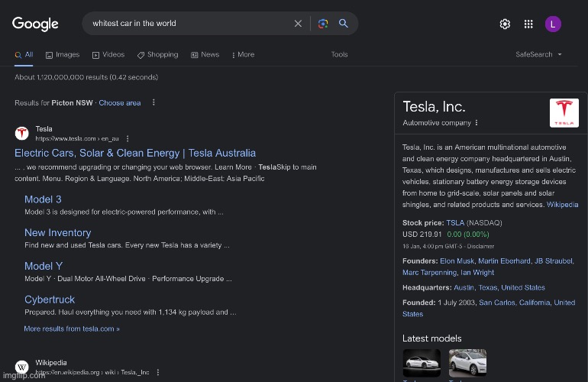
Task: Open the SafeSearch dropdown
Action: 538,54
